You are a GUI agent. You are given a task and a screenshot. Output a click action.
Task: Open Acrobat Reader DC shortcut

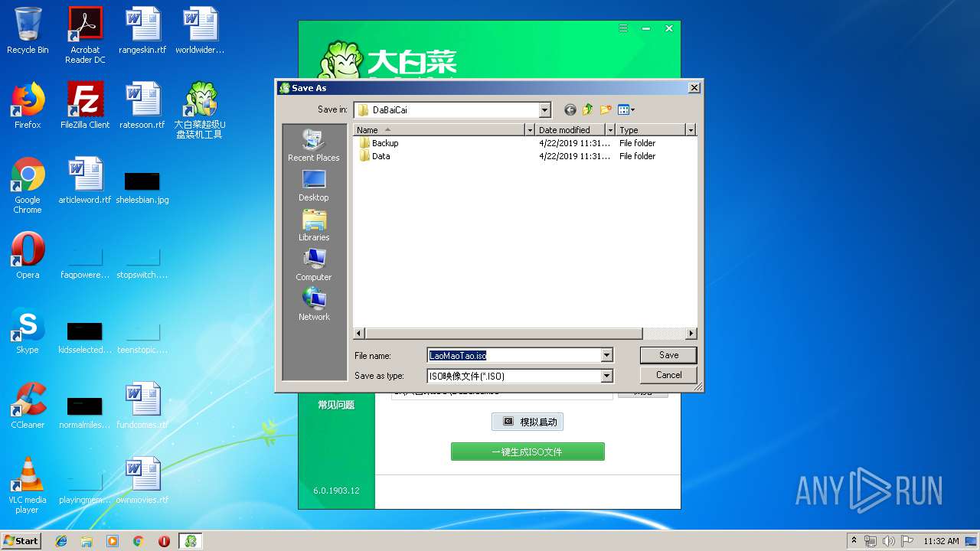tap(85, 35)
